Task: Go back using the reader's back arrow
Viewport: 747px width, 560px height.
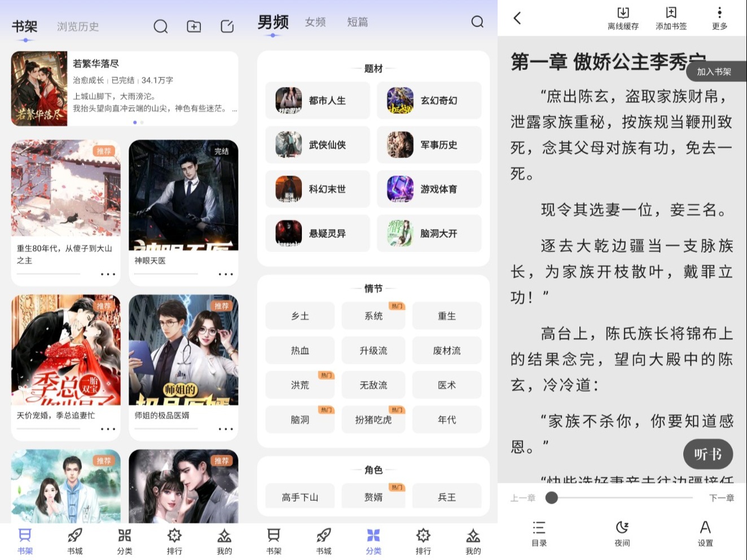Action: click(517, 18)
